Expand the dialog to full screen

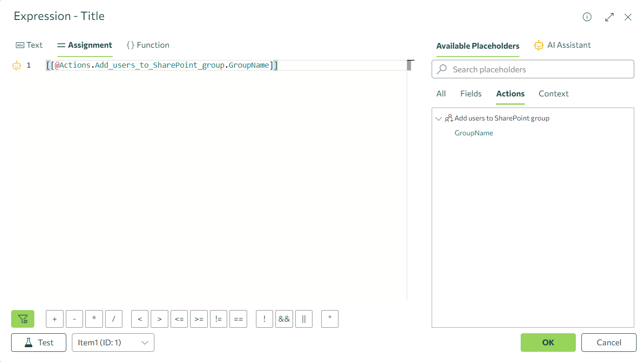(609, 17)
